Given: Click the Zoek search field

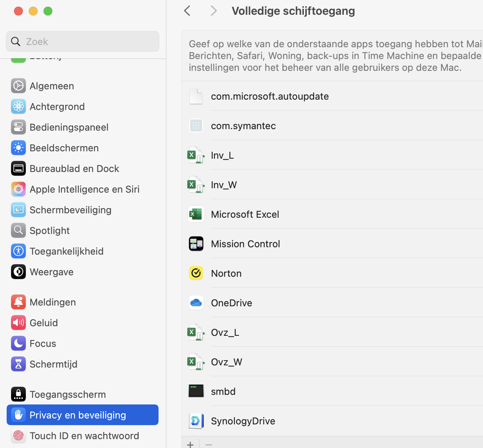Looking at the screenshot, I should click(x=88, y=41).
